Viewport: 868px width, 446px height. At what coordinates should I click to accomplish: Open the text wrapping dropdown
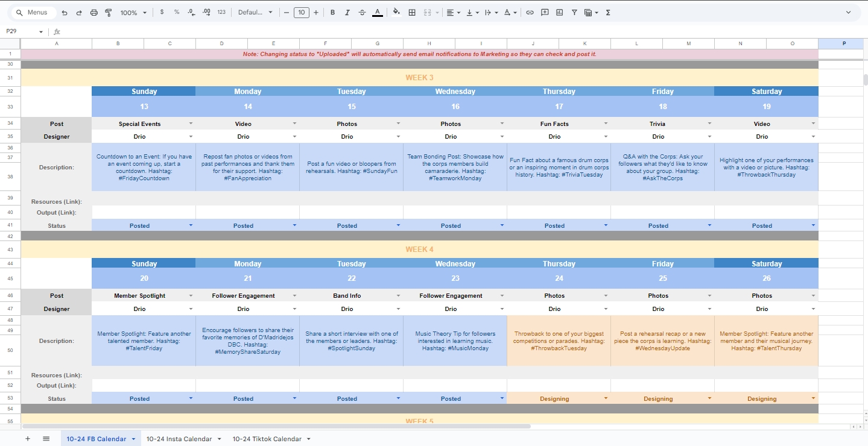[x=491, y=12]
